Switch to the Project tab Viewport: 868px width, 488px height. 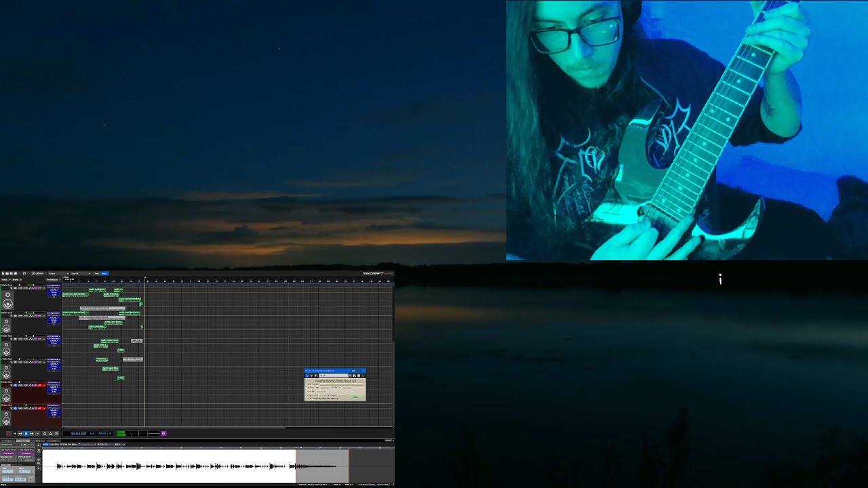click(x=7, y=441)
